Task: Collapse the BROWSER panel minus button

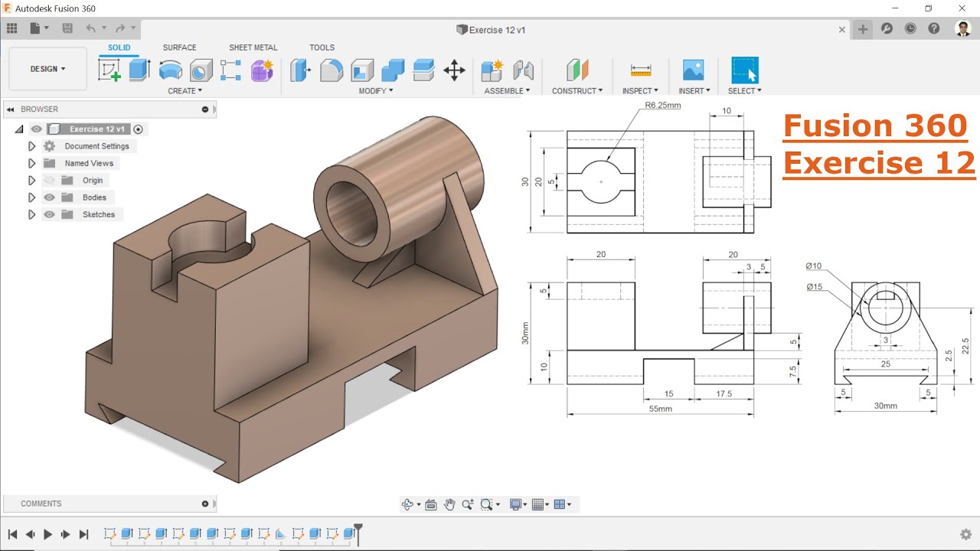Action: [205, 109]
